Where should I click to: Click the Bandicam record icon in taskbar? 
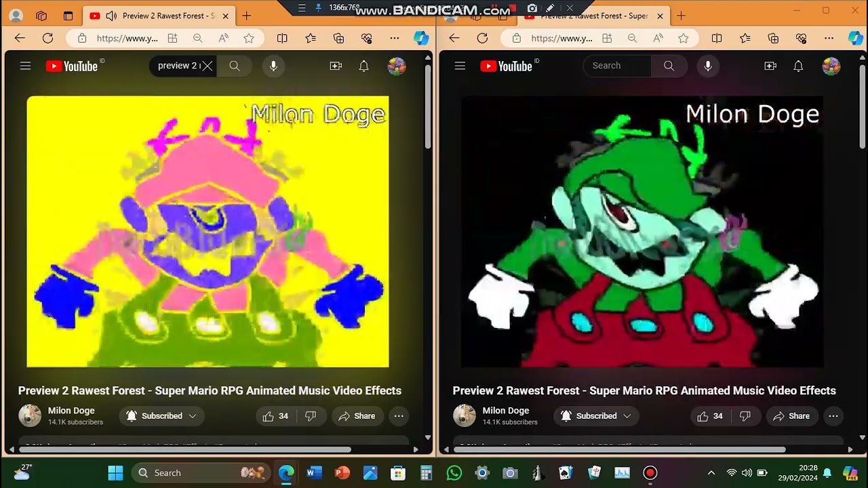tap(650, 473)
